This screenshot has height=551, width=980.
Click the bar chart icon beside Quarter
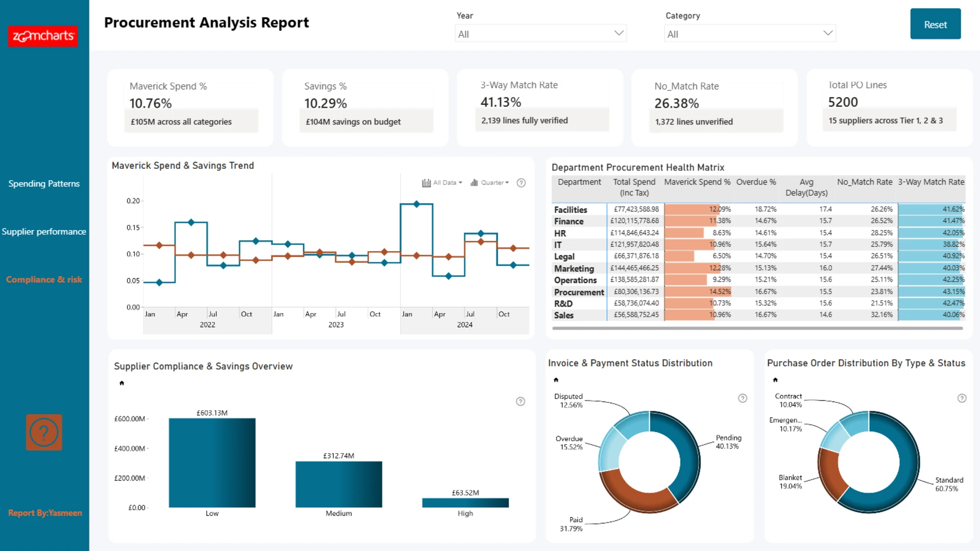tap(474, 183)
